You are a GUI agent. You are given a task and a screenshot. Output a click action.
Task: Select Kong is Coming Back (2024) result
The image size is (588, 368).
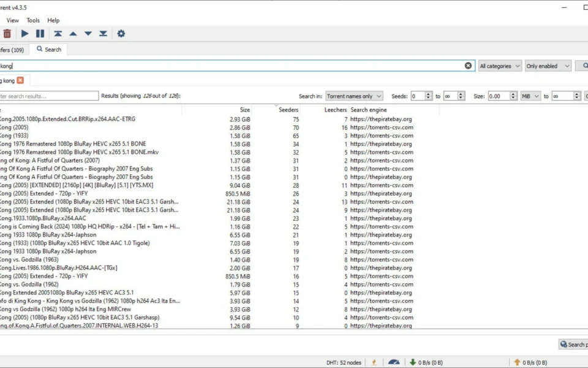(x=90, y=226)
